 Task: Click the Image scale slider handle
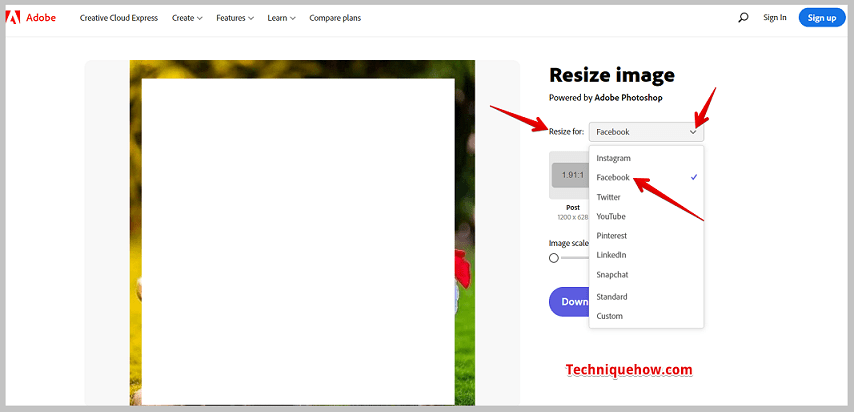[554, 258]
